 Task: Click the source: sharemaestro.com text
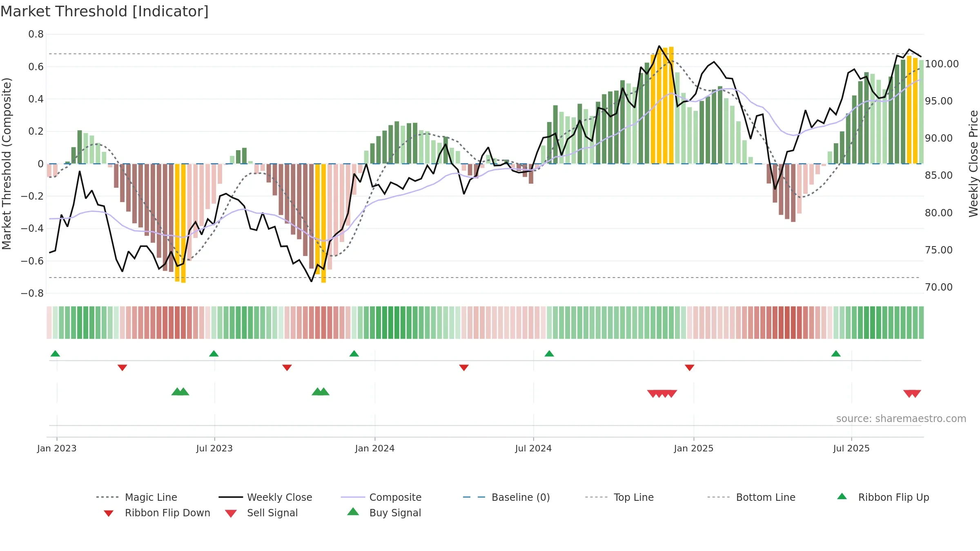(901, 418)
